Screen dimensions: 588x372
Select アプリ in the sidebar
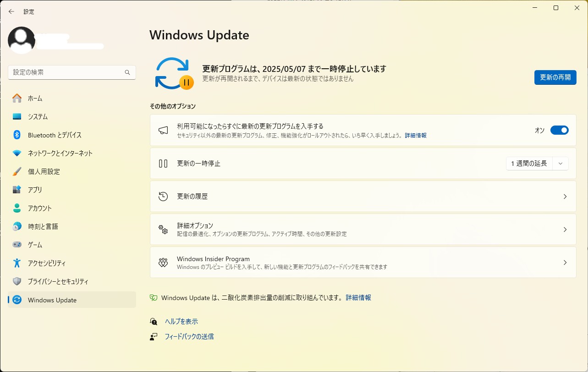click(72, 190)
